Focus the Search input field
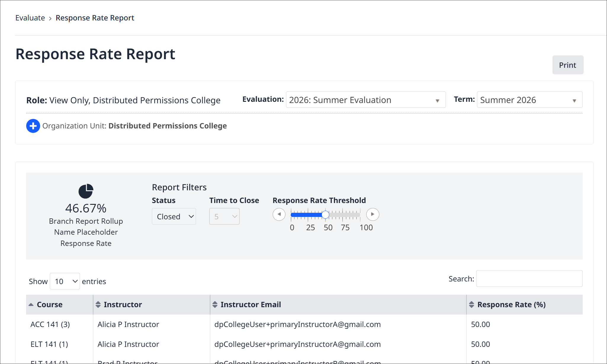This screenshot has width=607, height=364. [x=529, y=278]
